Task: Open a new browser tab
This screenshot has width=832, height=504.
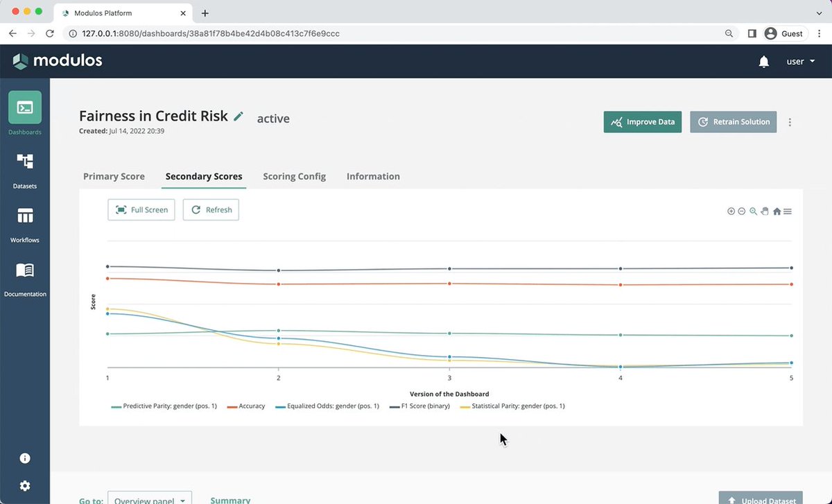Action: click(205, 13)
